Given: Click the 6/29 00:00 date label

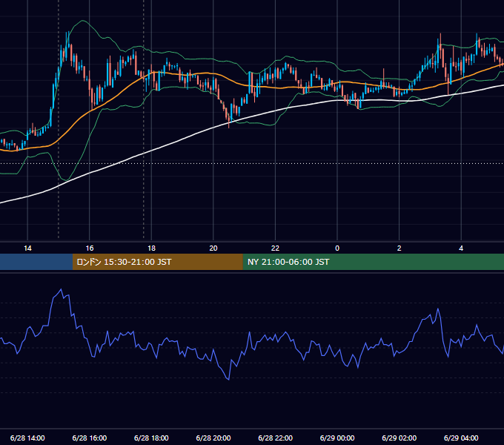Looking at the screenshot, I should pyautogui.click(x=337, y=438).
